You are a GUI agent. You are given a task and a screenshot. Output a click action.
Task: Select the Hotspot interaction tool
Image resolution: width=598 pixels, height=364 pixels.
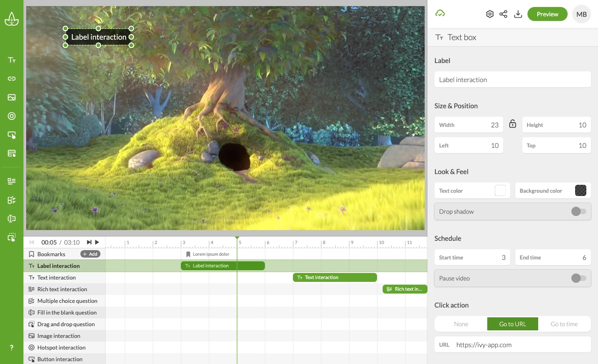11,116
